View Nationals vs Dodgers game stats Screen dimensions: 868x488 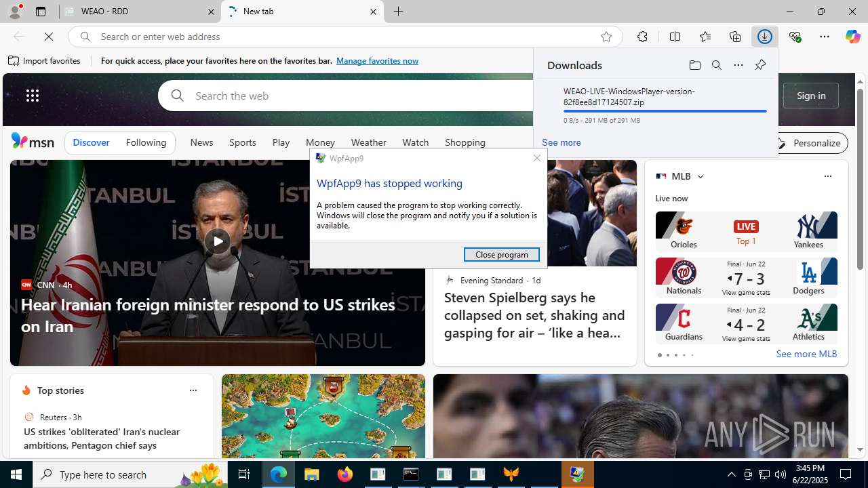pyautogui.click(x=746, y=292)
